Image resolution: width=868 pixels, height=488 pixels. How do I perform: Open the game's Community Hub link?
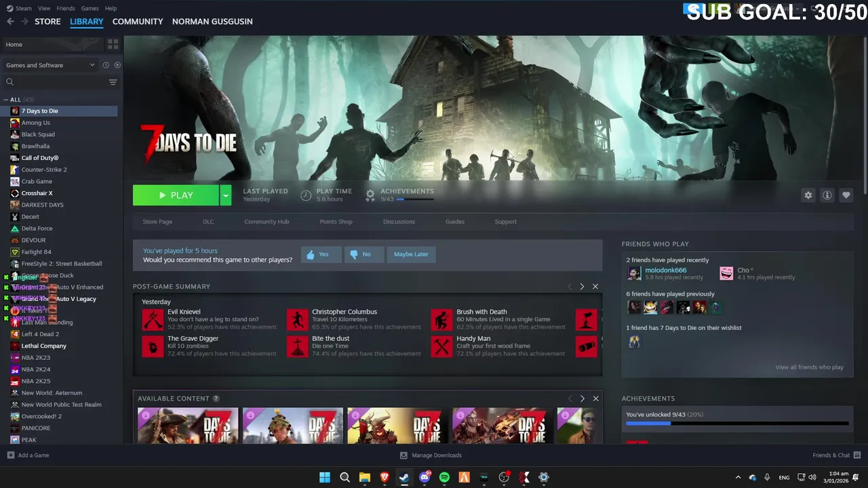(x=267, y=222)
